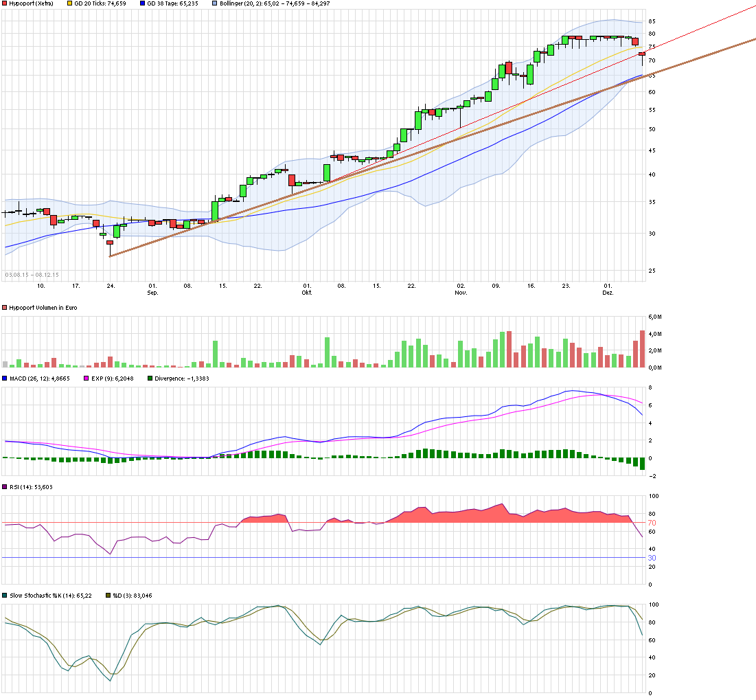The width and height of the screenshot is (756, 700).
Task: Select the 'GD 20 Ticks: 74,659' label
Action: [100, 3]
